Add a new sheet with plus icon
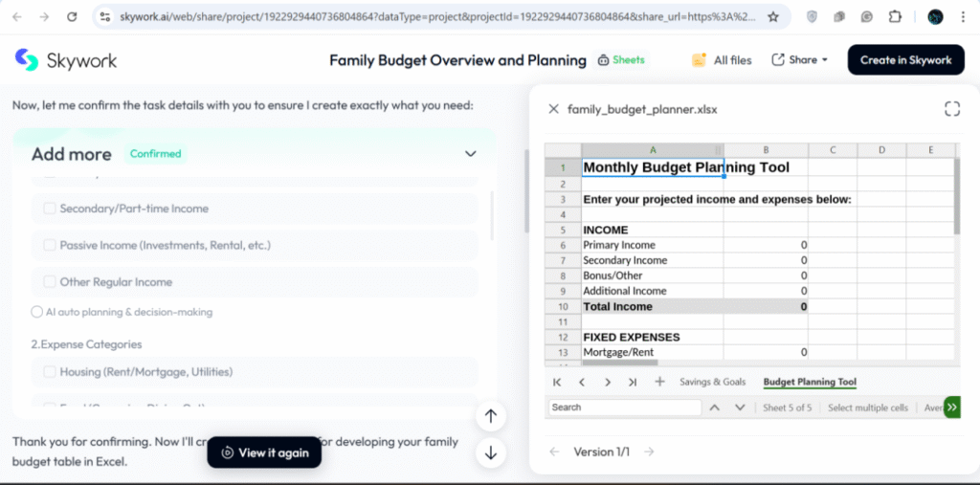This screenshot has width=980, height=485. (x=659, y=382)
